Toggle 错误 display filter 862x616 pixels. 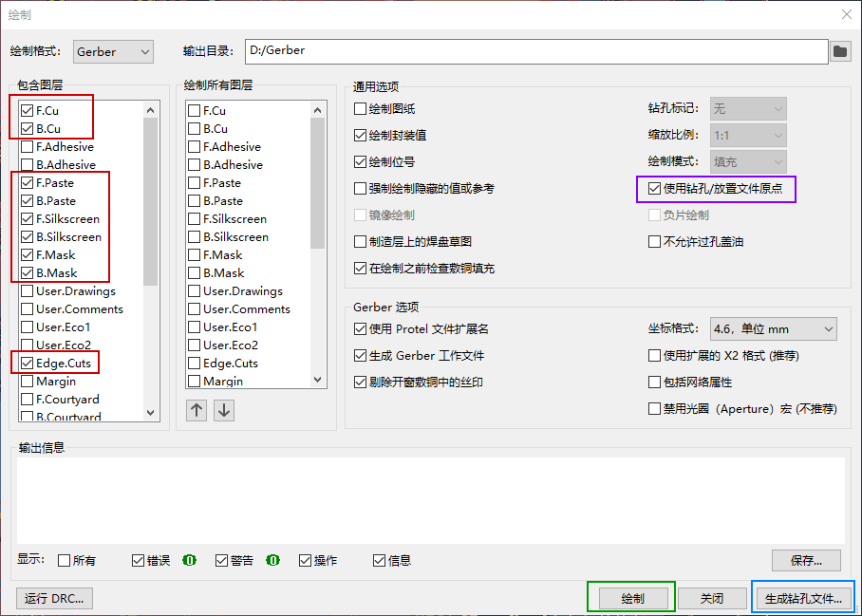point(138,561)
